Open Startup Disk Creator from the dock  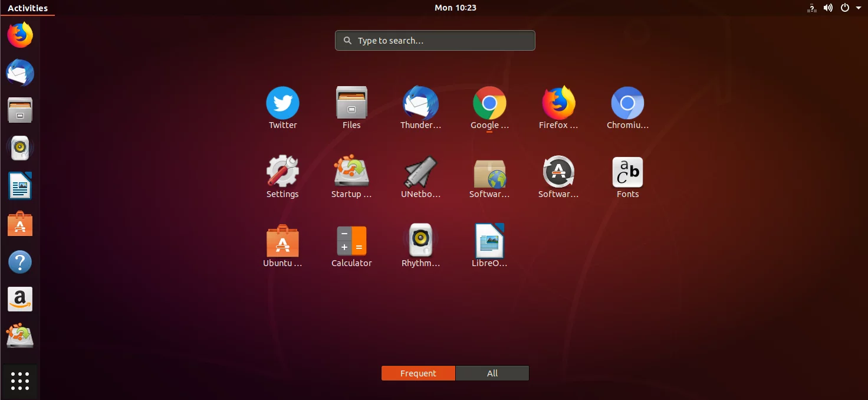pos(20,336)
